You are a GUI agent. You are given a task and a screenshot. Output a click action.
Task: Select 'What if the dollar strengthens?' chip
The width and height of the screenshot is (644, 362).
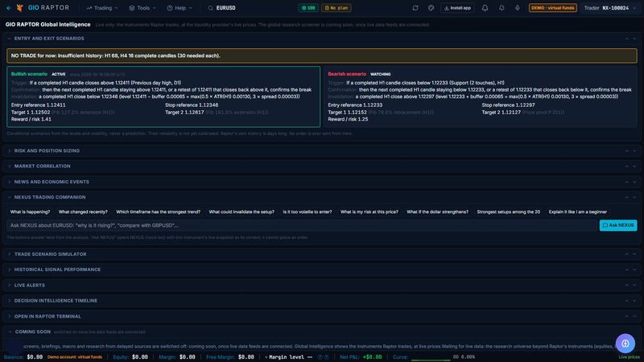coord(437,212)
